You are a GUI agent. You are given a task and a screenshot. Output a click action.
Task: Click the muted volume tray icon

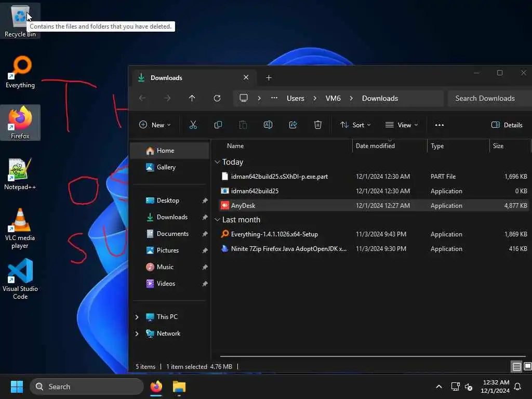click(469, 387)
